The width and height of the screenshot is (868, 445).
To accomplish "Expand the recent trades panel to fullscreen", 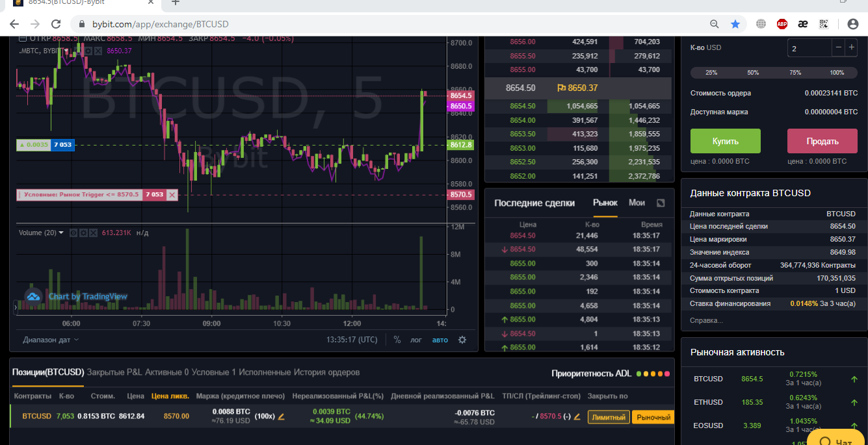I will coord(661,203).
